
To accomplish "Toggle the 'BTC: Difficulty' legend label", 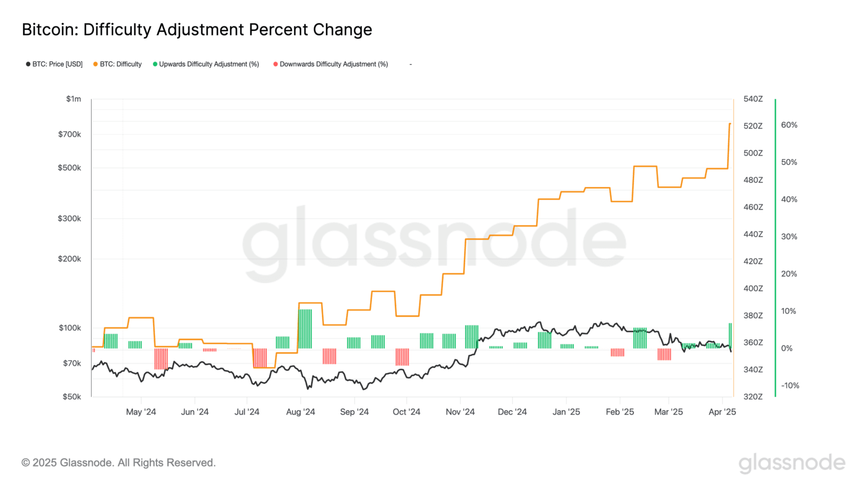I will point(120,64).
